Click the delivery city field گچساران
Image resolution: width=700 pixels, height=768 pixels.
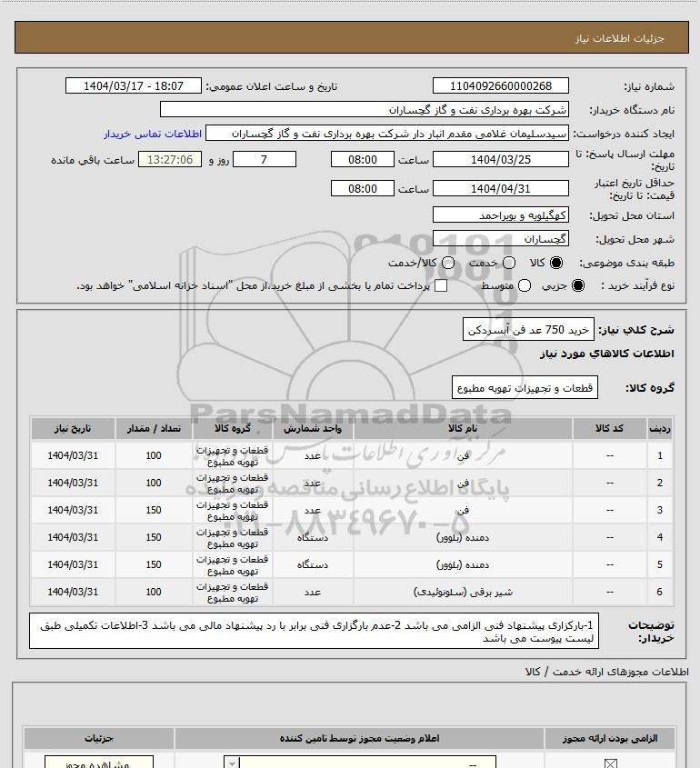coord(501,238)
